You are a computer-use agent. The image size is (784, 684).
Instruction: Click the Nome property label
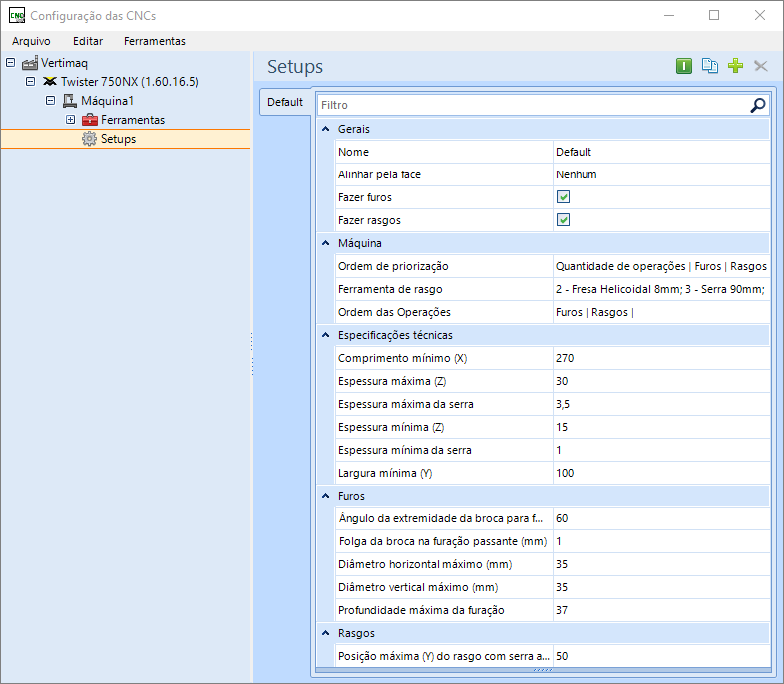click(x=353, y=152)
